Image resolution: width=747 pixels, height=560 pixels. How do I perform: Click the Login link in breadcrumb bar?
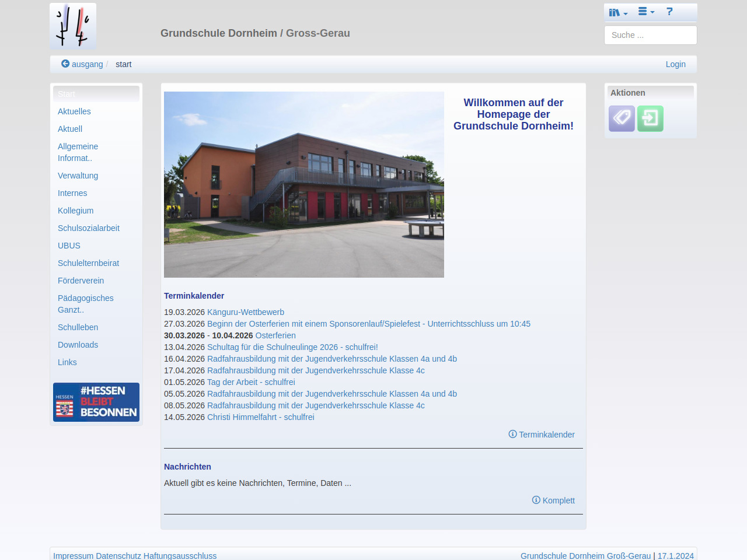675,64
